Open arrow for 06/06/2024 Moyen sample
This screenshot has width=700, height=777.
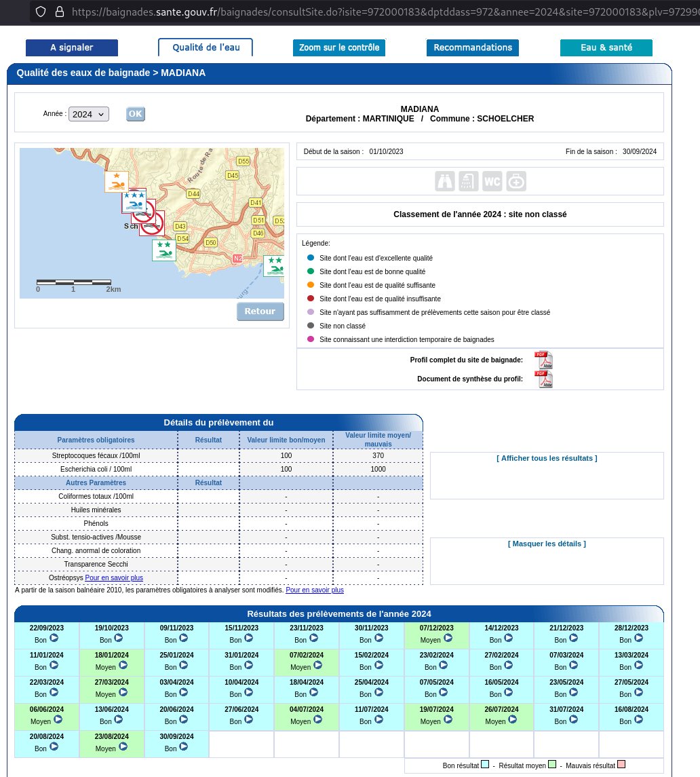tap(58, 719)
